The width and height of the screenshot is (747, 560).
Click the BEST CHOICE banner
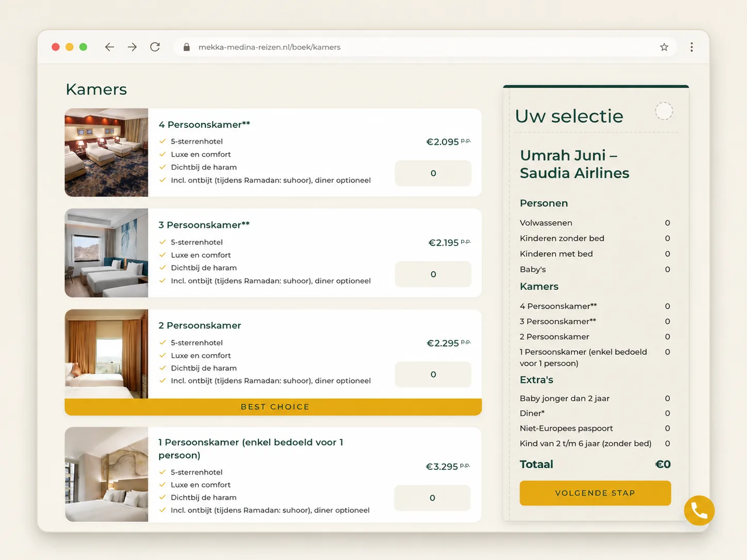tap(273, 407)
